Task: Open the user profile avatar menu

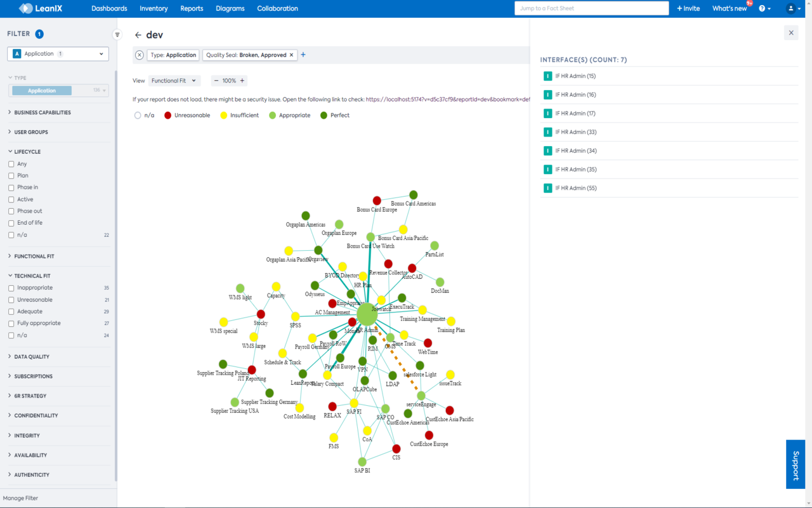Action: click(x=793, y=8)
